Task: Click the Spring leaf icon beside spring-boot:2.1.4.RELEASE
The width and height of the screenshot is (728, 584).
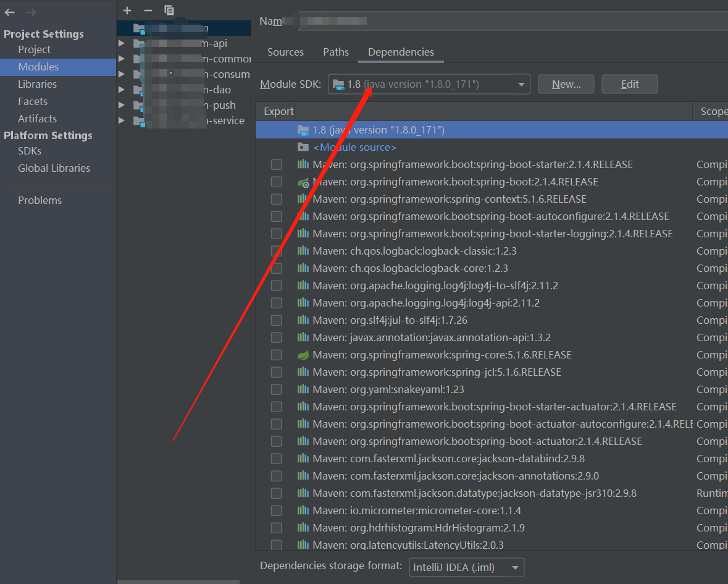Action: [x=303, y=182]
